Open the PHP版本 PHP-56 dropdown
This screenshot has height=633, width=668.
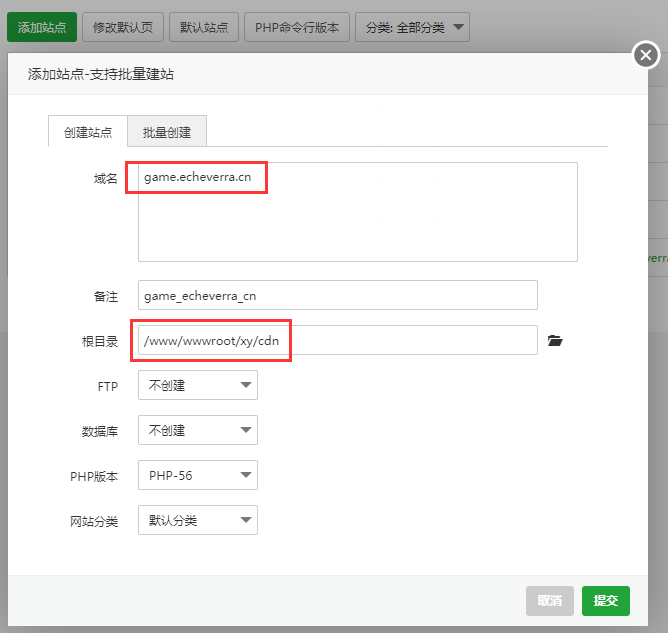(x=198, y=475)
